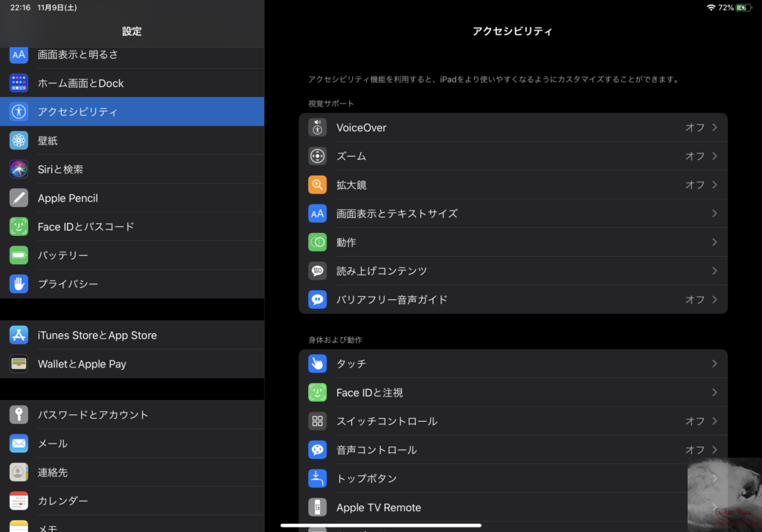Select Siriと検索 in sidebar
Viewport: 762px width, 532px height.
coord(132,169)
